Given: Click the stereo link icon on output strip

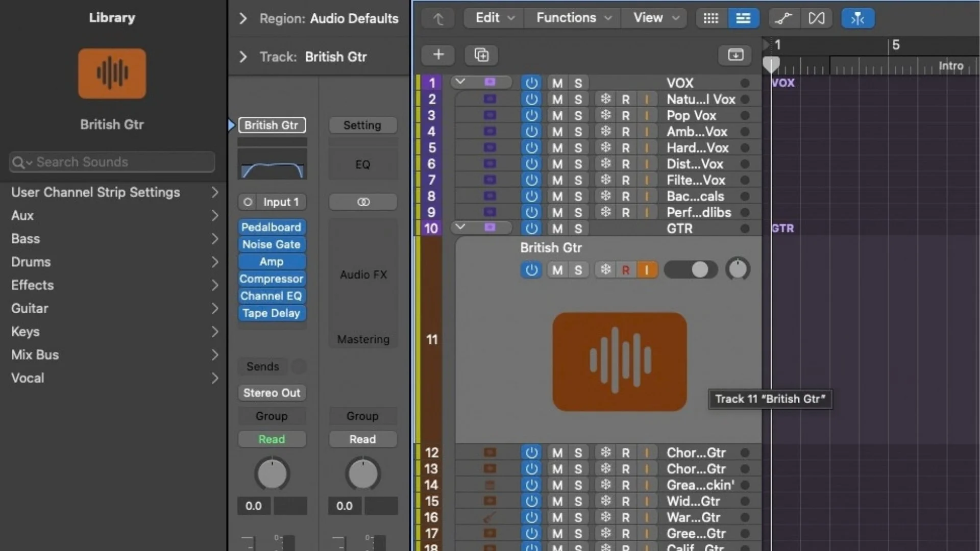Looking at the screenshot, I should [363, 202].
